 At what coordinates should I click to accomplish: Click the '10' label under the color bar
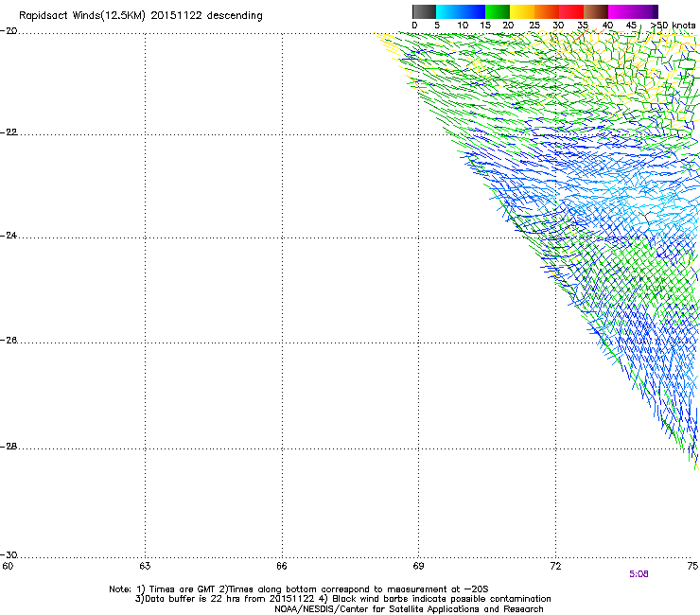tap(463, 26)
